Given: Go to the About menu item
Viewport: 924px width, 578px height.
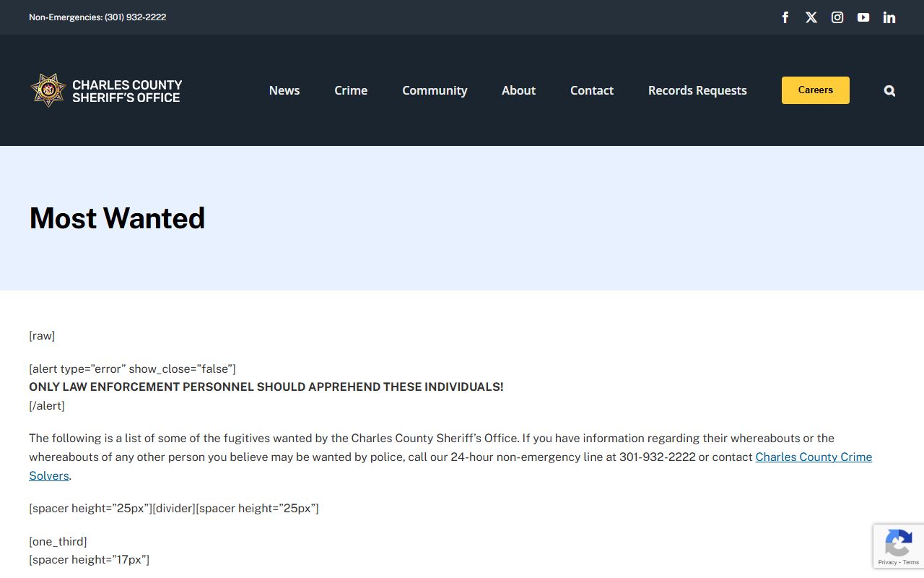Looking at the screenshot, I should pos(518,90).
